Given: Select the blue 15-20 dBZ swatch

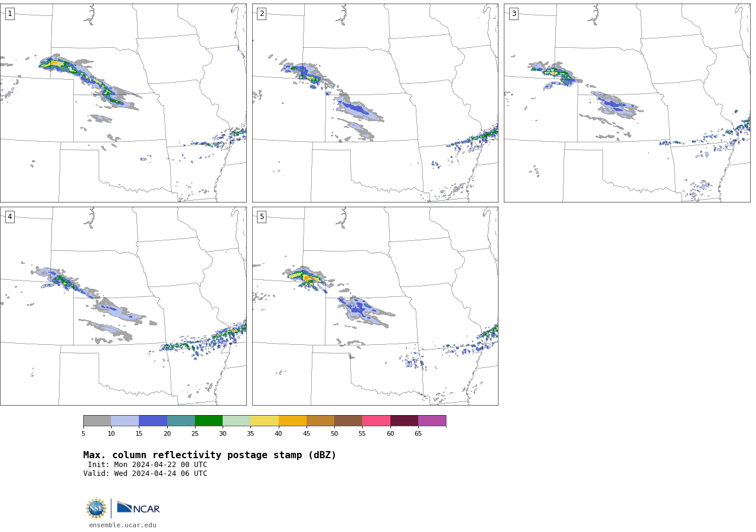Looking at the screenshot, I should tap(153, 420).
